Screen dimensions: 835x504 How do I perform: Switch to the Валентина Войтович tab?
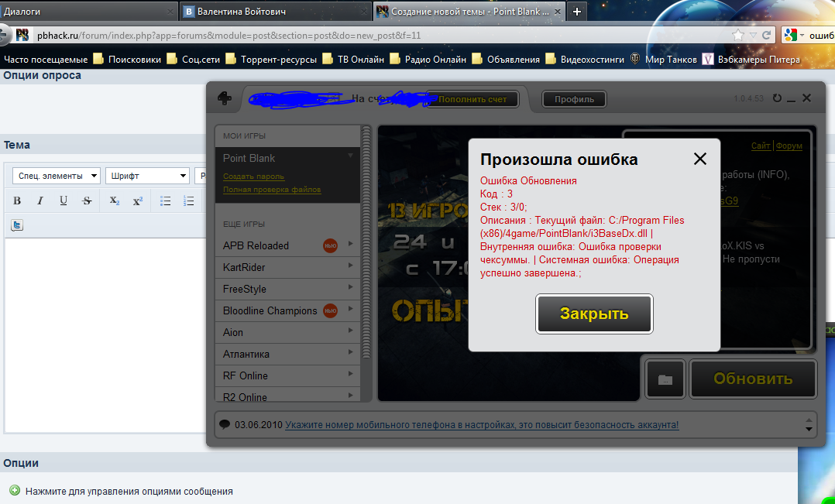[275, 11]
